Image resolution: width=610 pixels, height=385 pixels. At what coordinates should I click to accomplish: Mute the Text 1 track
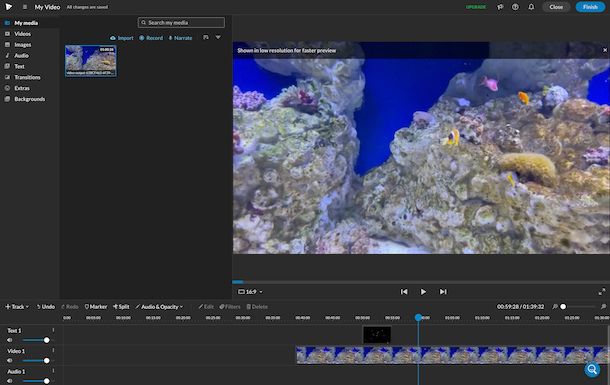[x=10, y=340]
